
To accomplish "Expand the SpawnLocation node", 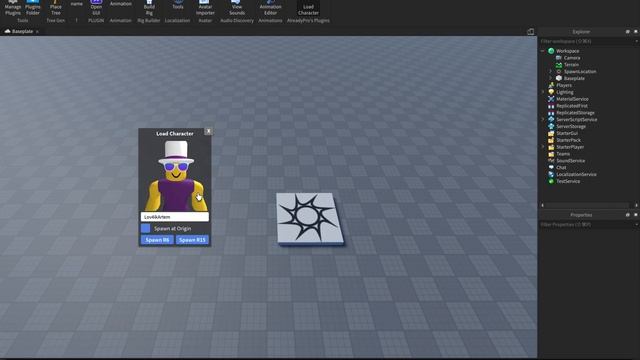I will coord(550,71).
